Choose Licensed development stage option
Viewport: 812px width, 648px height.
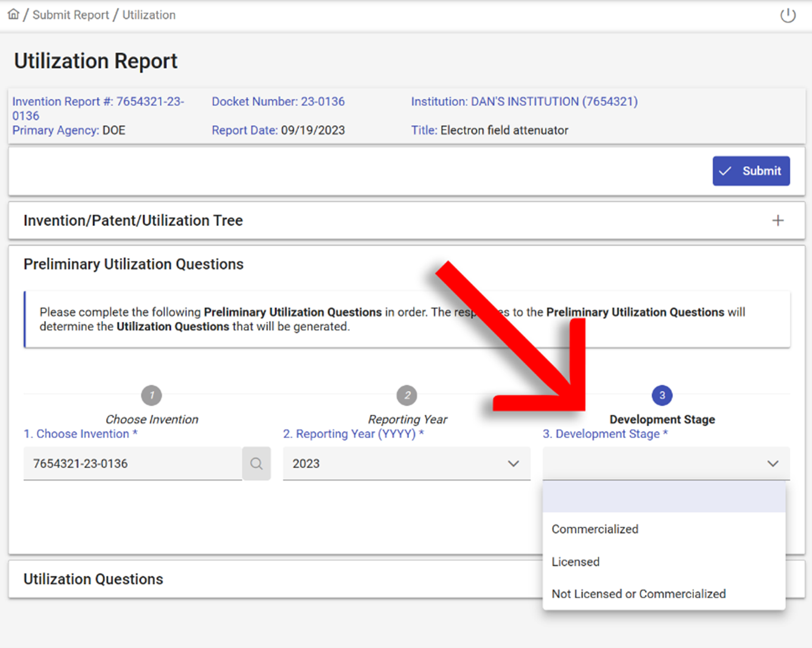pos(575,562)
